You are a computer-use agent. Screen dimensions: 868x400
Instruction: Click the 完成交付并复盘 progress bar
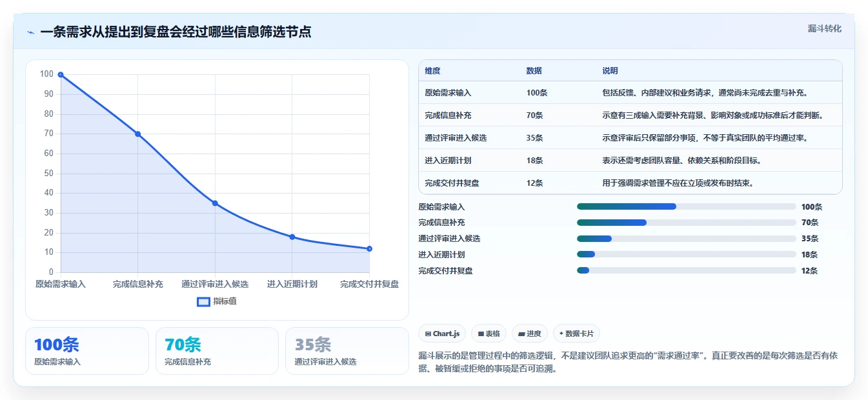pyautogui.click(x=686, y=271)
